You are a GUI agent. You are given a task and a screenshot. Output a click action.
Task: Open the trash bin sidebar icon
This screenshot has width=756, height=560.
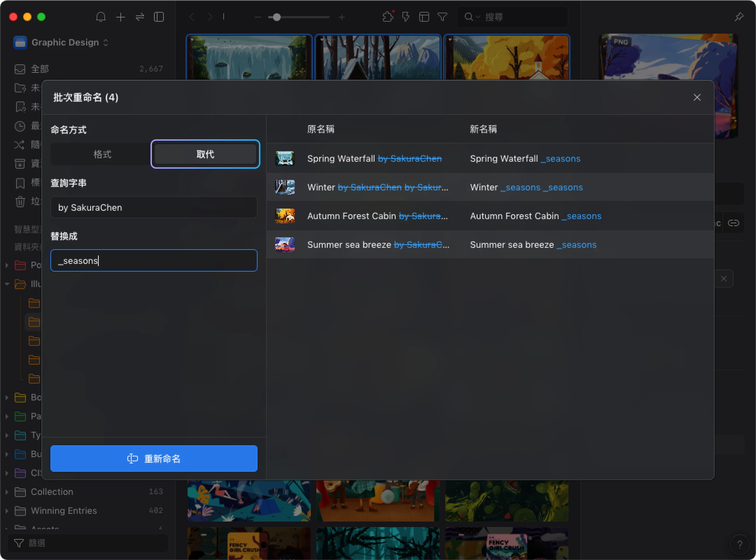(x=20, y=202)
